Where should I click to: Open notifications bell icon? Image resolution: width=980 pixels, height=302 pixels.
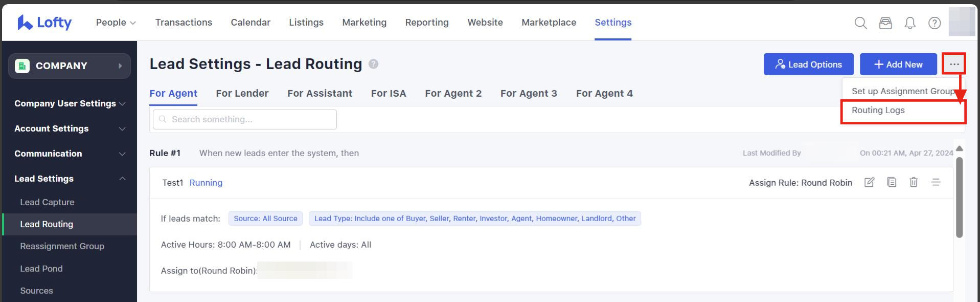pos(910,23)
